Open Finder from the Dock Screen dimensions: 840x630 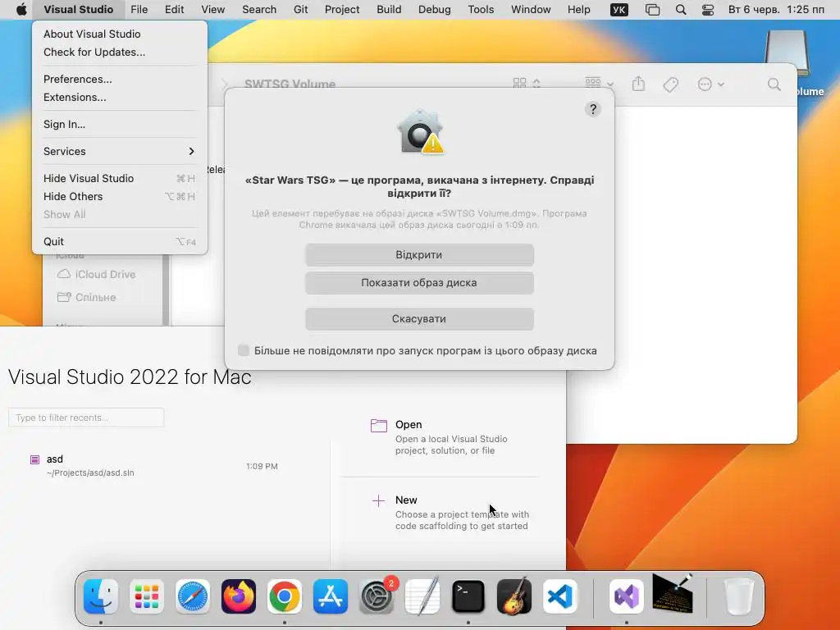pyautogui.click(x=101, y=596)
